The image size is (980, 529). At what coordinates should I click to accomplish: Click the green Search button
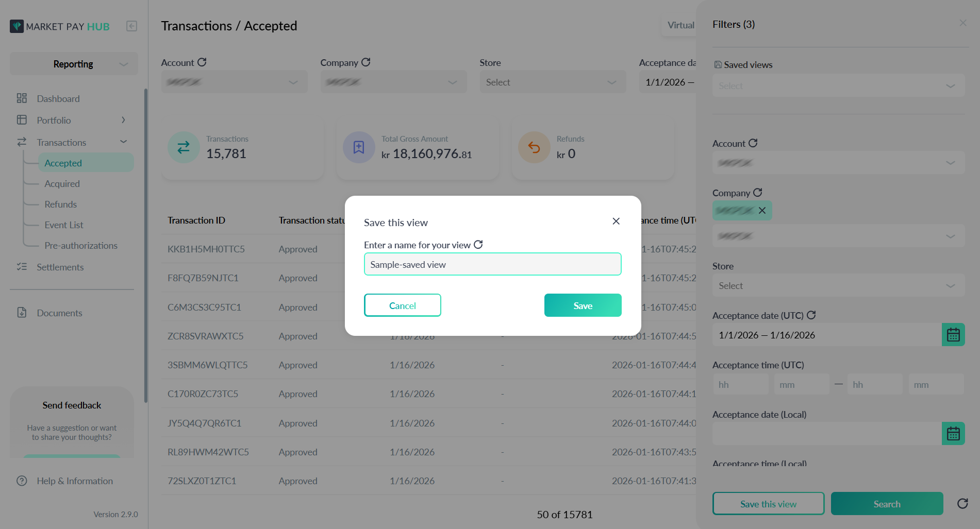(887, 504)
